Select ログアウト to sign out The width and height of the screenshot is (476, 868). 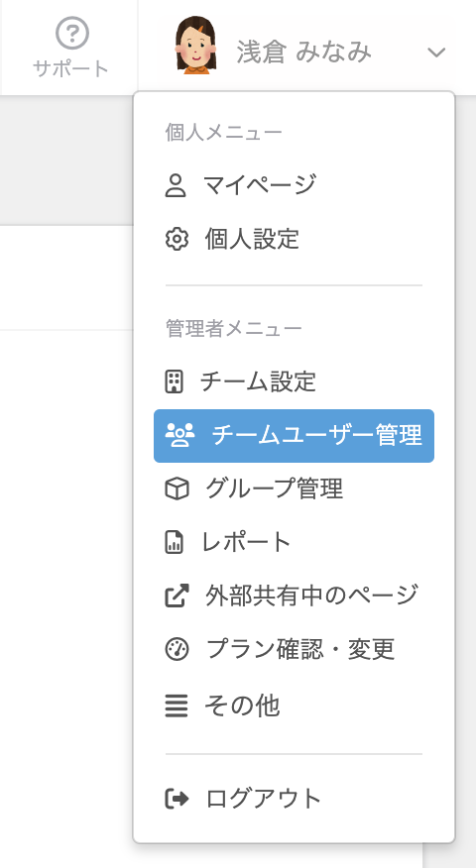pyautogui.click(x=294, y=799)
